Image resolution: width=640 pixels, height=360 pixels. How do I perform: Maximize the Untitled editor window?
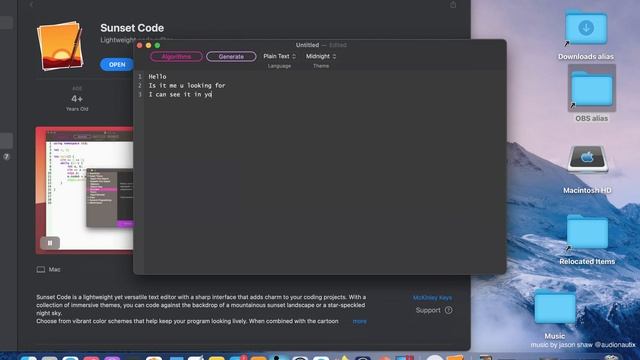click(158, 45)
